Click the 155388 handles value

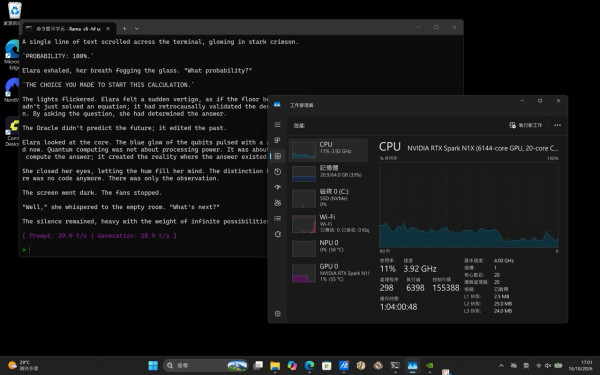click(x=445, y=288)
